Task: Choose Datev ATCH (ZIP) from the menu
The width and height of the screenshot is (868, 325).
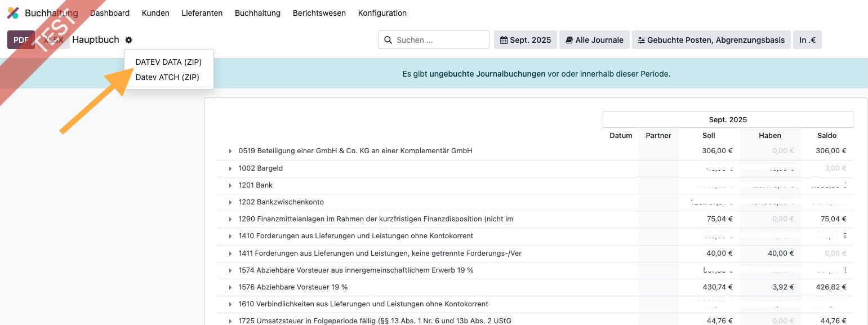Action: tap(167, 77)
